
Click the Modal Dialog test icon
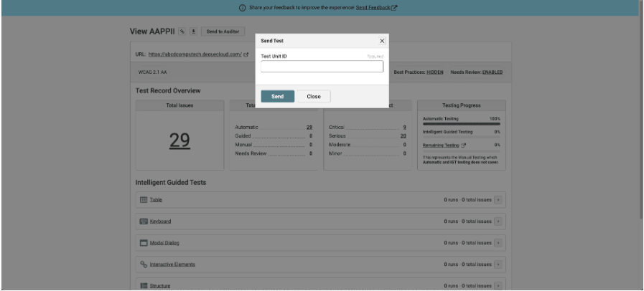(x=144, y=242)
